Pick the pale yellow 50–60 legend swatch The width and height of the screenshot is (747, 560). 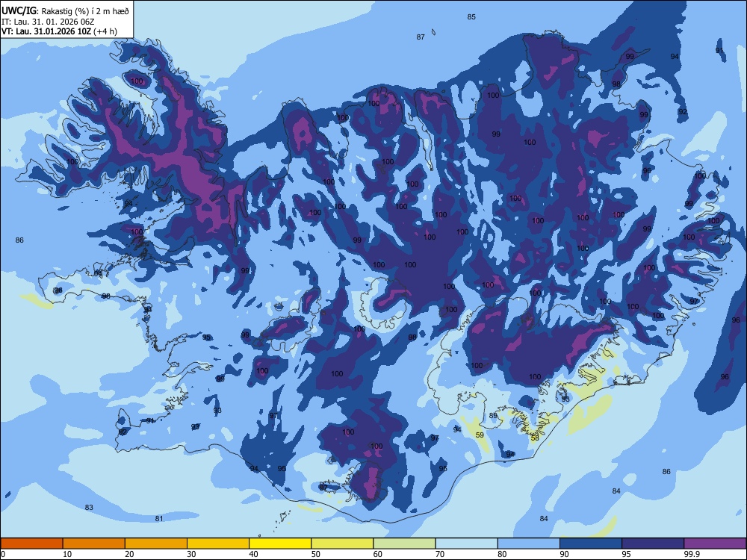[343, 544]
